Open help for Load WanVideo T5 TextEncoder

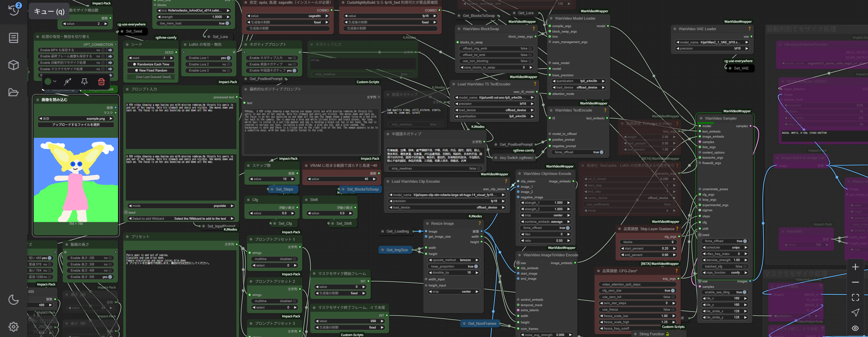tap(535, 84)
